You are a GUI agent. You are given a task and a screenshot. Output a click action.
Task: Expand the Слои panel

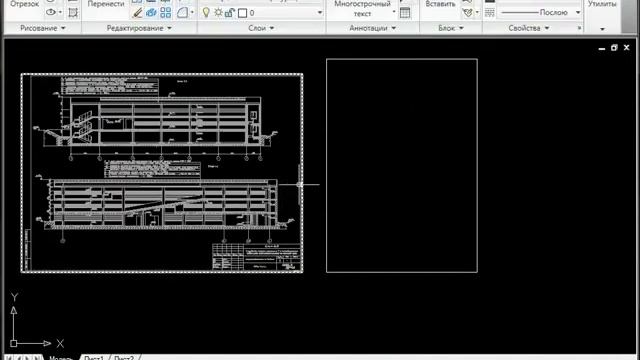(x=261, y=28)
